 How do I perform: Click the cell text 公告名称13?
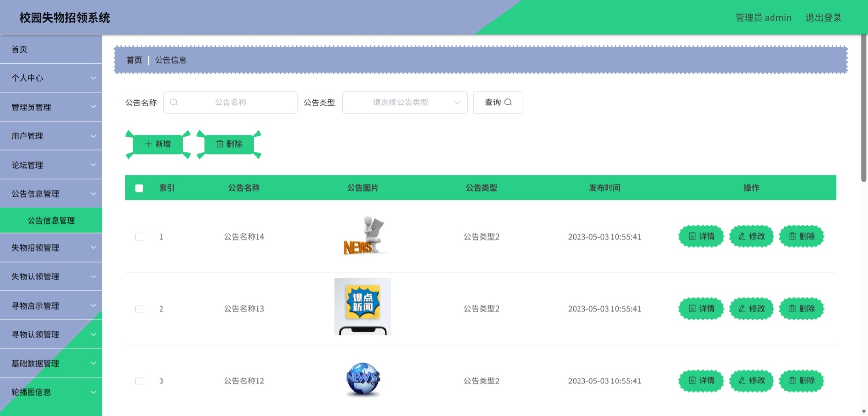pos(244,309)
